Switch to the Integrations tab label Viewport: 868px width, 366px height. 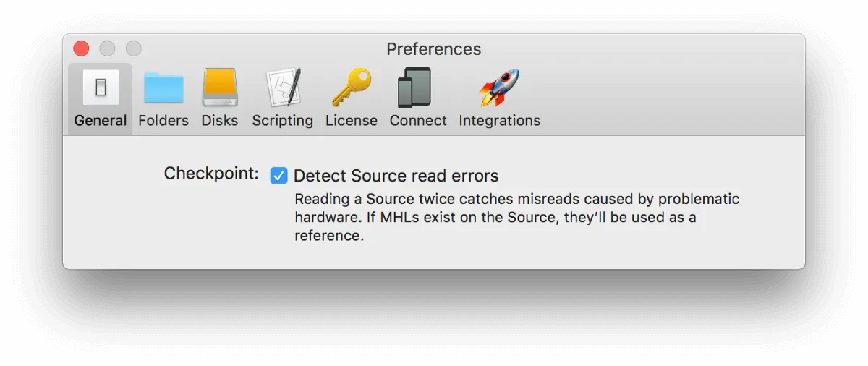coord(500,121)
